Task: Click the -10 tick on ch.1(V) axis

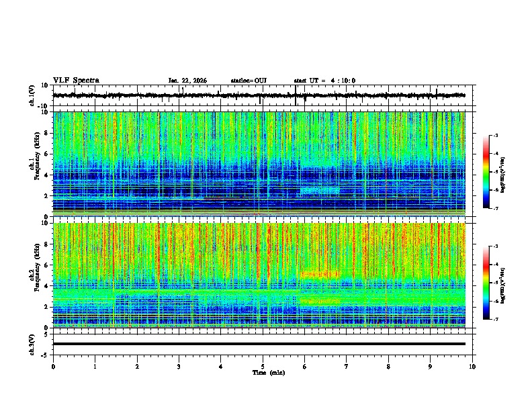Action: (x=44, y=106)
